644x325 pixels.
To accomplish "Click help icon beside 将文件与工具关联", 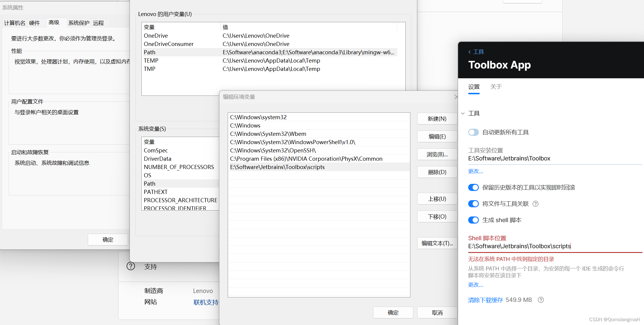I will [535, 204].
